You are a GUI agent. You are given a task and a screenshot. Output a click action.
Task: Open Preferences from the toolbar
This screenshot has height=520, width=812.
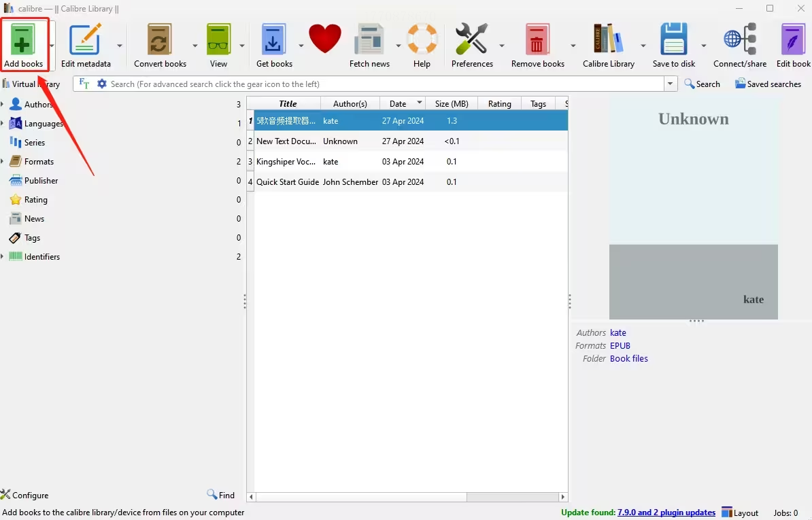(472, 42)
